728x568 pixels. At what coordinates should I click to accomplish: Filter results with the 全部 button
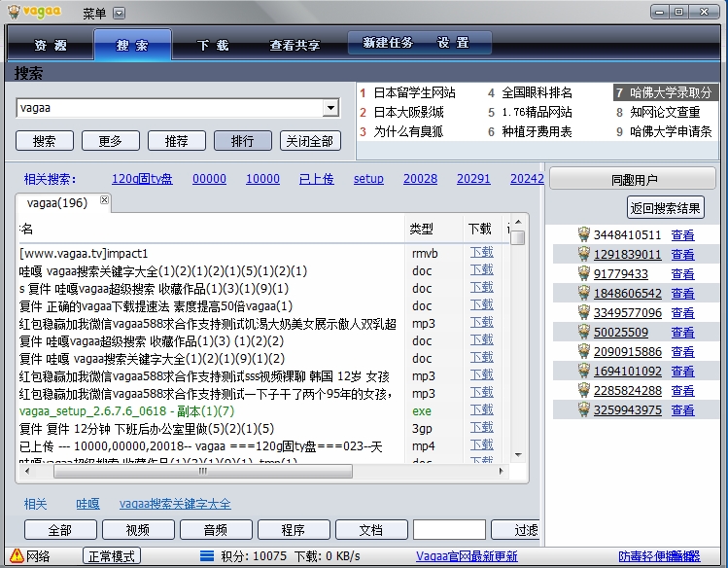coord(60,530)
